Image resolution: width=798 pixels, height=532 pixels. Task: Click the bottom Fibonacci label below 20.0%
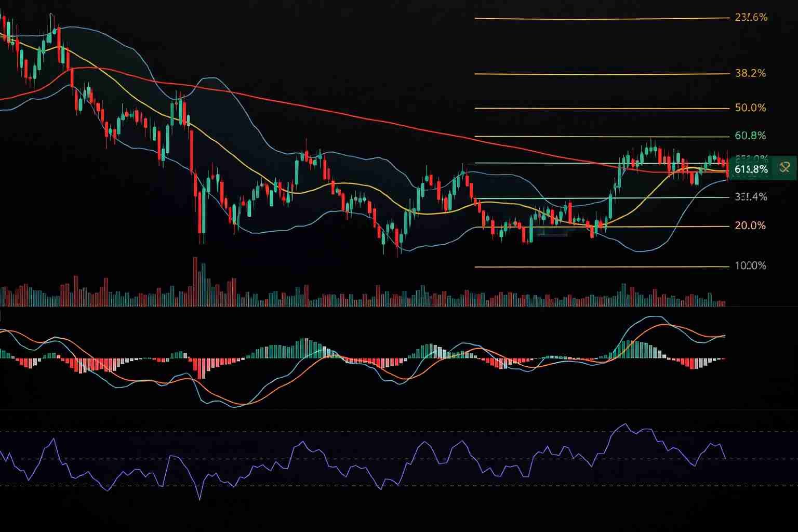pyautogui.click(x=750, y=266)
